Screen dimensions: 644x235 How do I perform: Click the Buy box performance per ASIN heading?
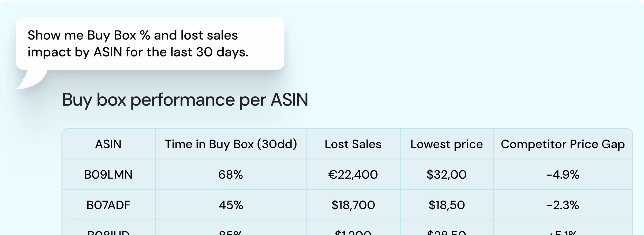tap(185, 100)
